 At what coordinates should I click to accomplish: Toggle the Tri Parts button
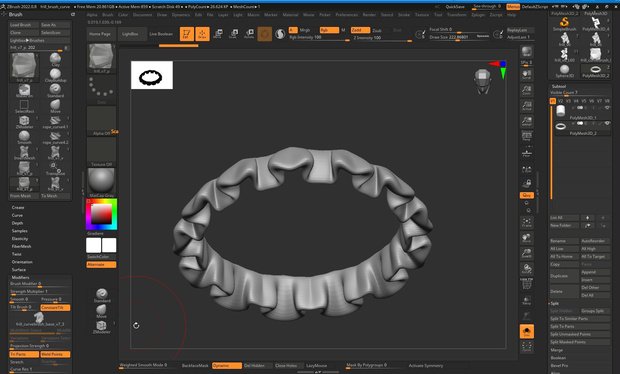pos(24,354)
